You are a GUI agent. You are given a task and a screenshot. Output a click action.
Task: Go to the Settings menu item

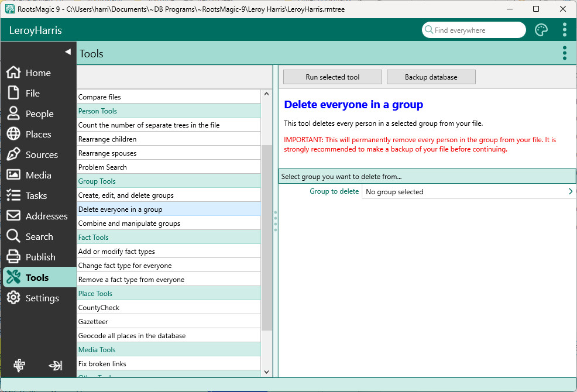(42, 298)
